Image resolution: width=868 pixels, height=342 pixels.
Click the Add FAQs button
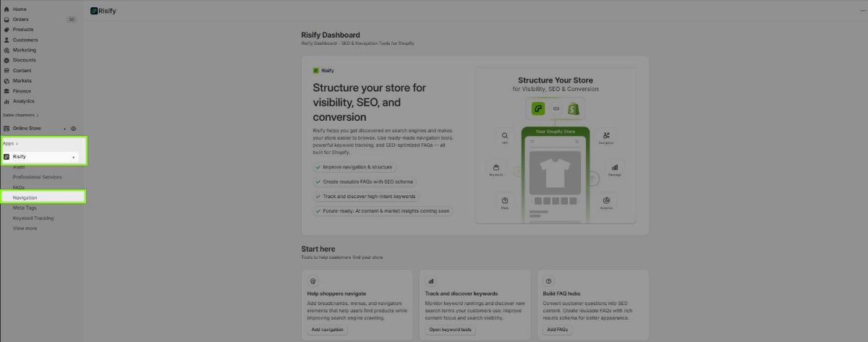coord(557,330)
